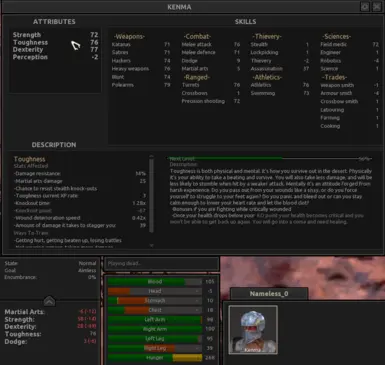This screenshot has width=385, height=365.
Task: Close the Kenma stats window
Action: click(377, 7)
